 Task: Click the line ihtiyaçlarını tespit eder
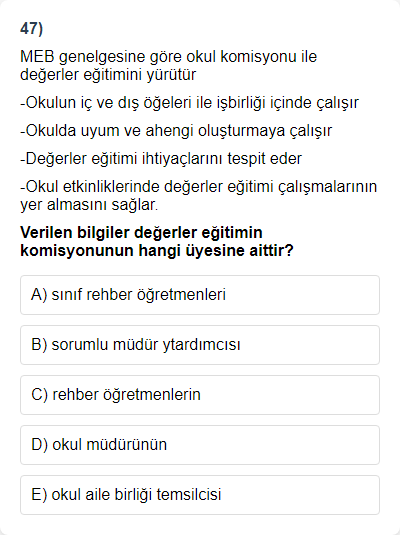click(x=161, y=159)
